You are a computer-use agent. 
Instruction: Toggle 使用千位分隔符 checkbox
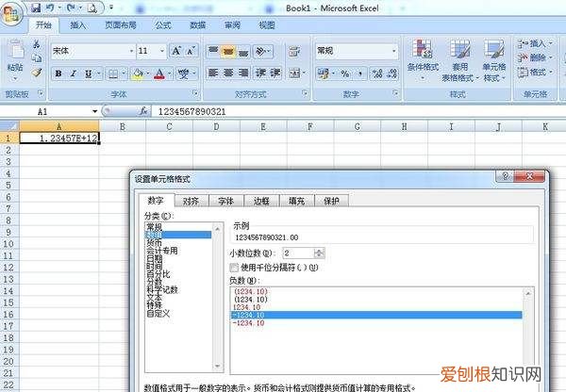(236, 267)
